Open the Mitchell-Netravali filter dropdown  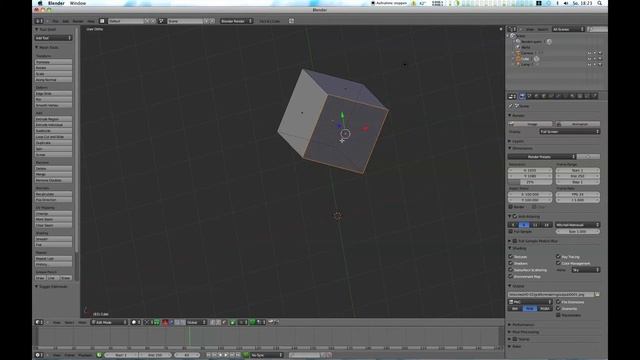[577, 224]
